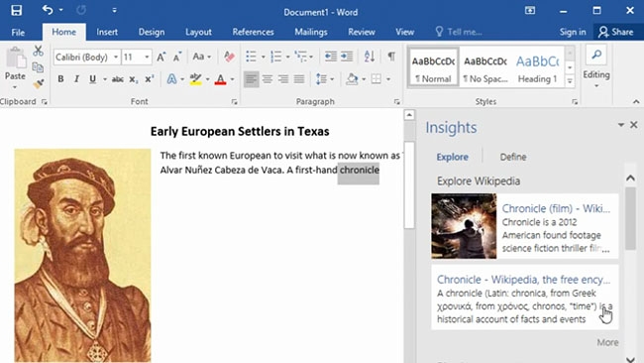Go to the References tab
Image resolution: width=644 pixels, height=363 pixels.
point(253,32)
